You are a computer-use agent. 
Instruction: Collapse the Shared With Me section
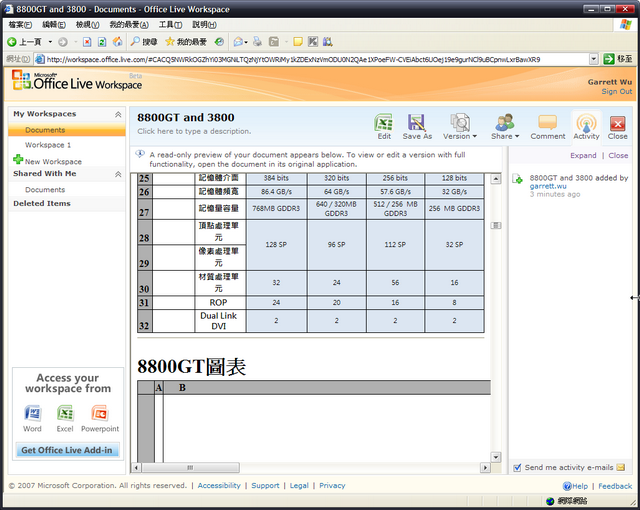pyautogui.click(x=118, y=174)
